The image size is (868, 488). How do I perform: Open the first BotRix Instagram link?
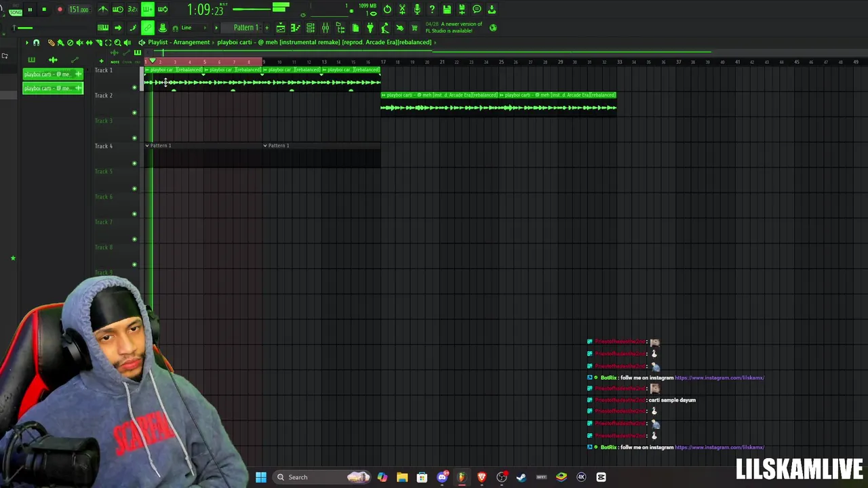click(x=719, y=378)
